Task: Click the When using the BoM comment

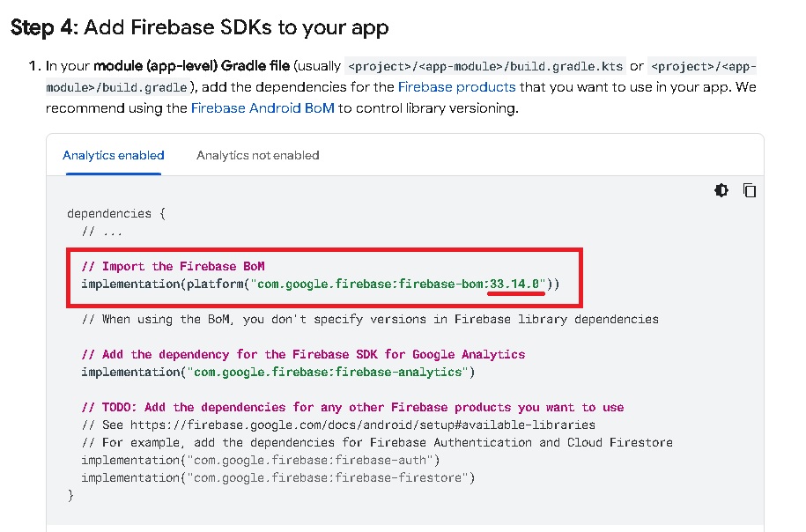Action: pos(370,319)
